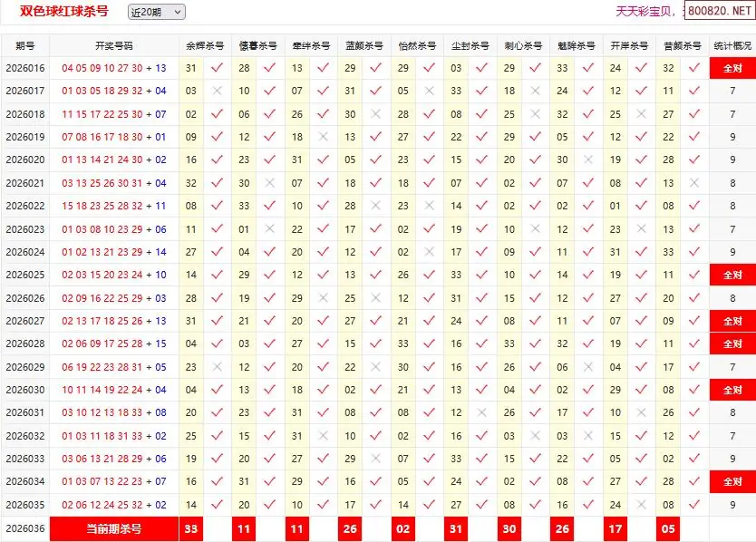Select the 余辉杀号 column header
This screenshot has height=542, width=756.
[205, 45]
